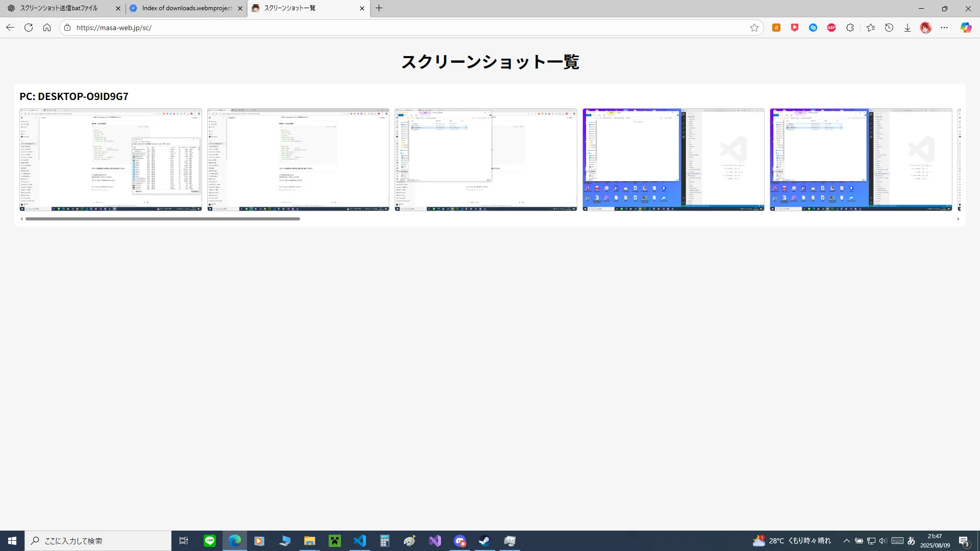Launch Minecraft from the taskbar
Viewport: 980px width, 551px height.
coord(334,541)
